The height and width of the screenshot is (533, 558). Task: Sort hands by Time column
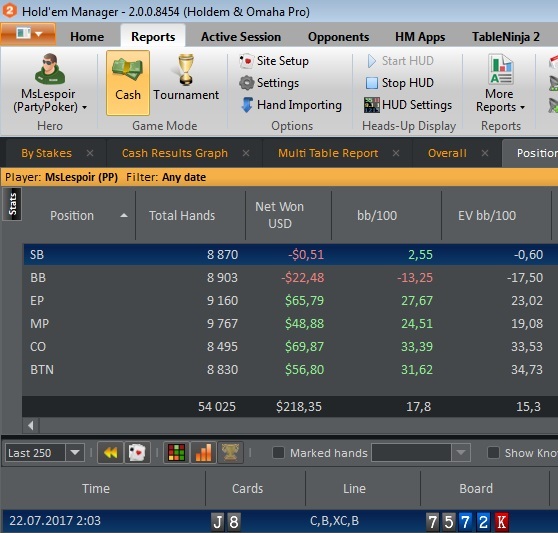click(96, 489)
